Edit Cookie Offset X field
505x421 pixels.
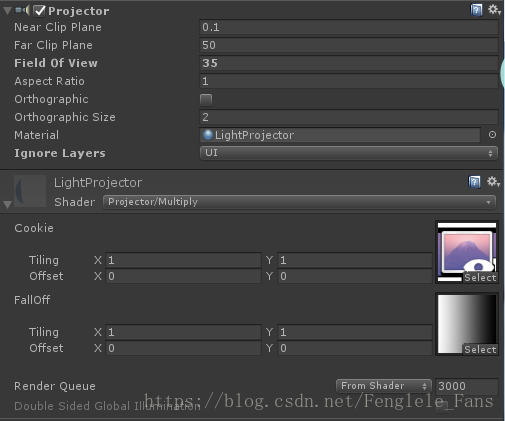[x=183, y=276]
